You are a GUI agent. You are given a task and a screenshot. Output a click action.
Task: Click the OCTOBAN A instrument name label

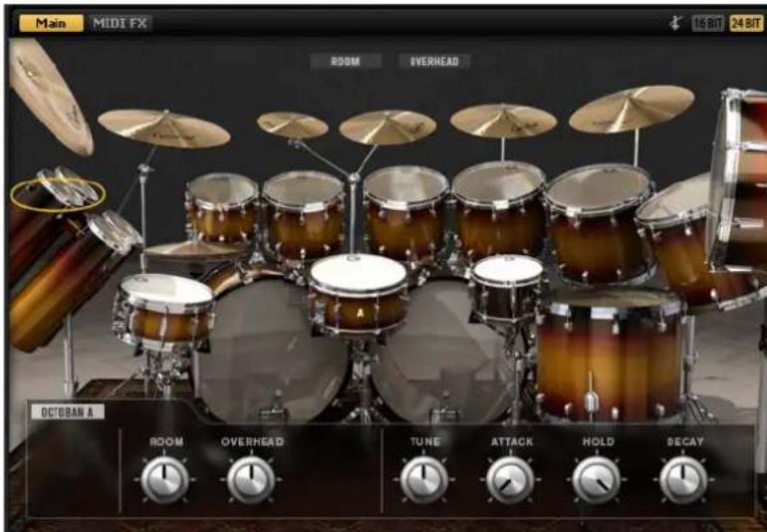[68, 412]
